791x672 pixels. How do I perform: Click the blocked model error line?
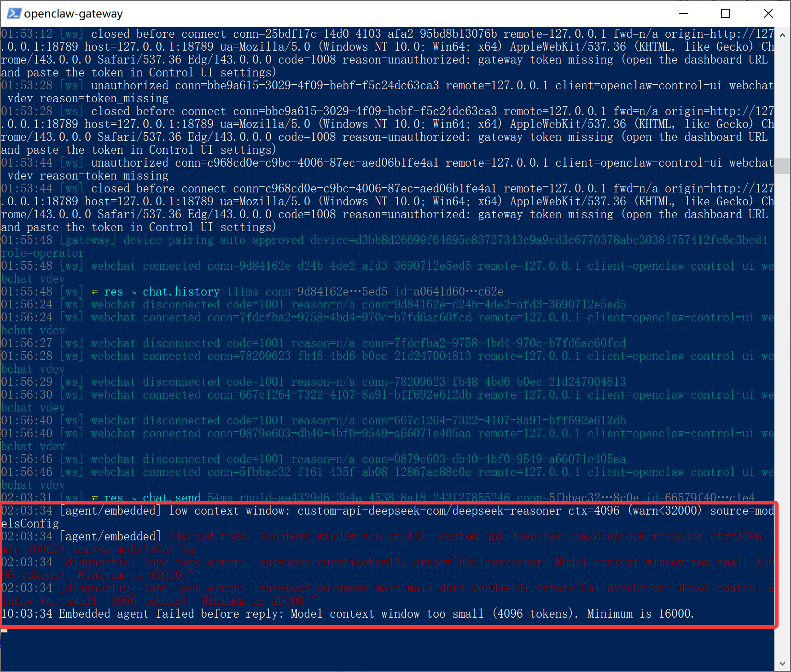pos(387,543)
